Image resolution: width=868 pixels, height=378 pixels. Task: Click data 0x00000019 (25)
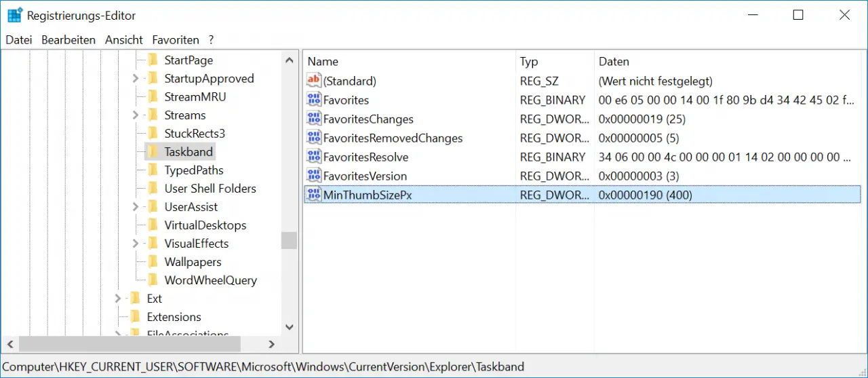point(642,119)
